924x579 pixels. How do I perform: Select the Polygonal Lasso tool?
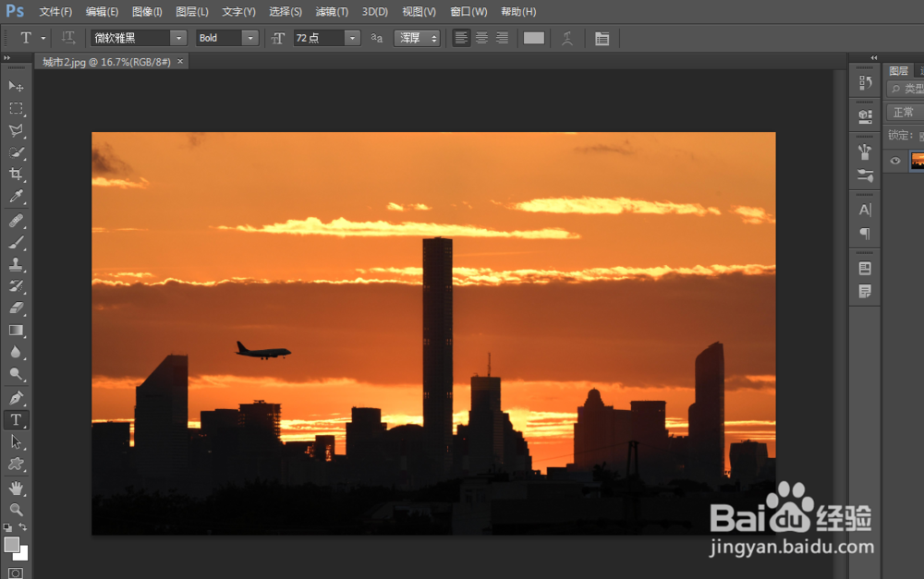(16, 130)
